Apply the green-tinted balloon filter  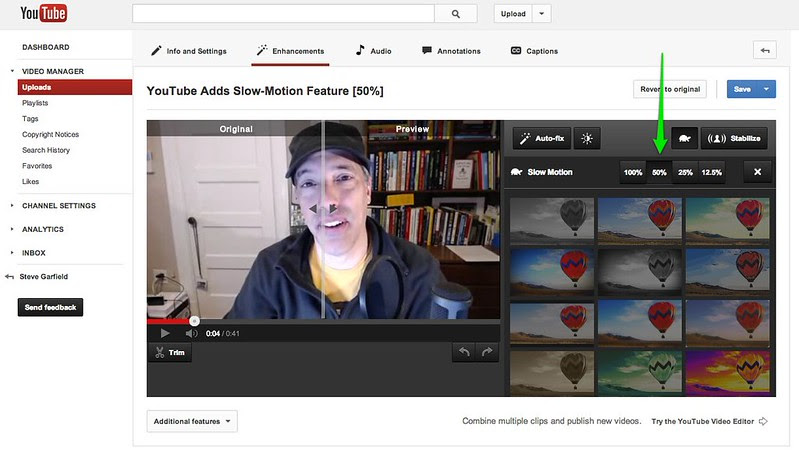640,372
